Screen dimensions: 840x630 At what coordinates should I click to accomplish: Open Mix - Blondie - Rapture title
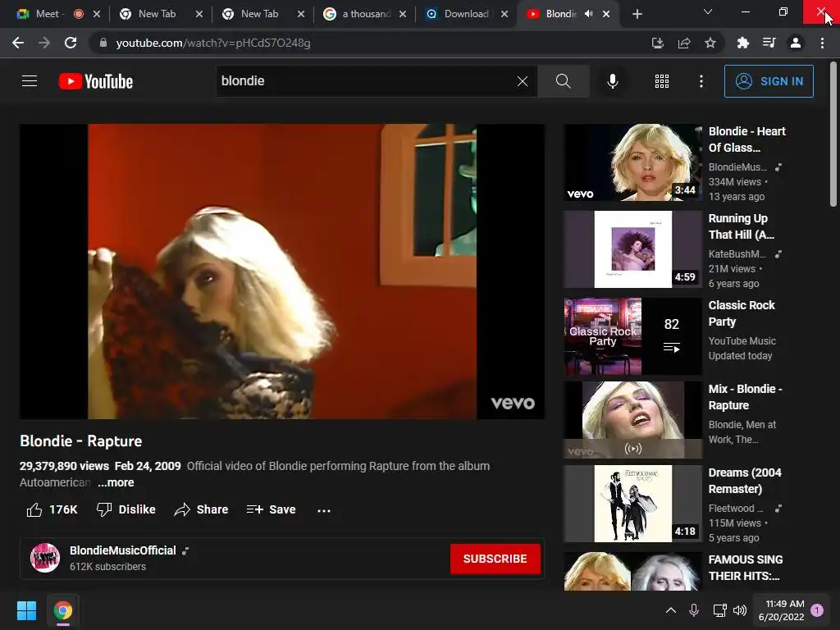tap(745, 397)
